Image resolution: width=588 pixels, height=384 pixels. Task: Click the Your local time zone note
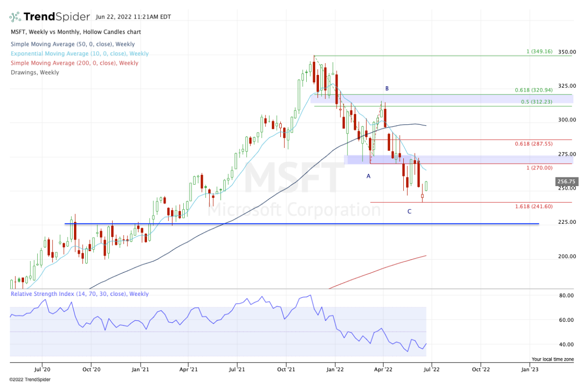click(x=553, y=359)
